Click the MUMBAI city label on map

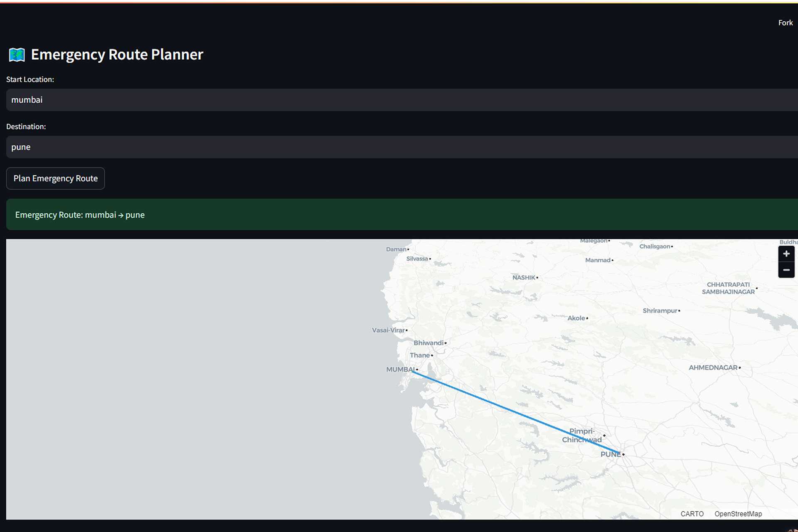pos(400,369)
